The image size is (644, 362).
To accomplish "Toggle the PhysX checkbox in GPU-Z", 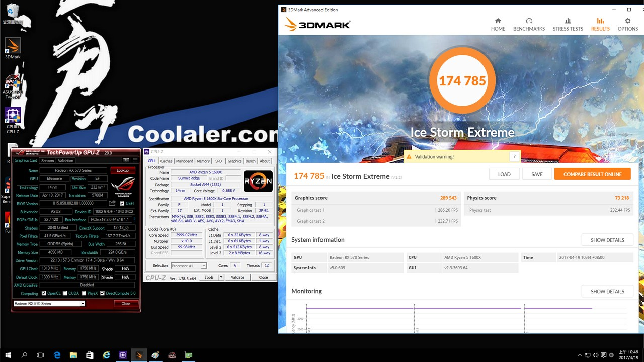I will tap(84, 293).
